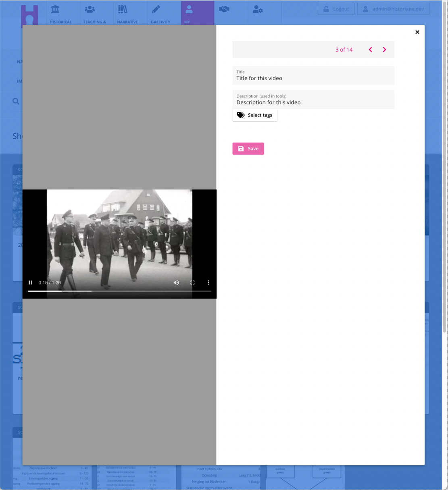
Task: Pause the playing video
Action: pyautogui.click(x=31, y=282)
